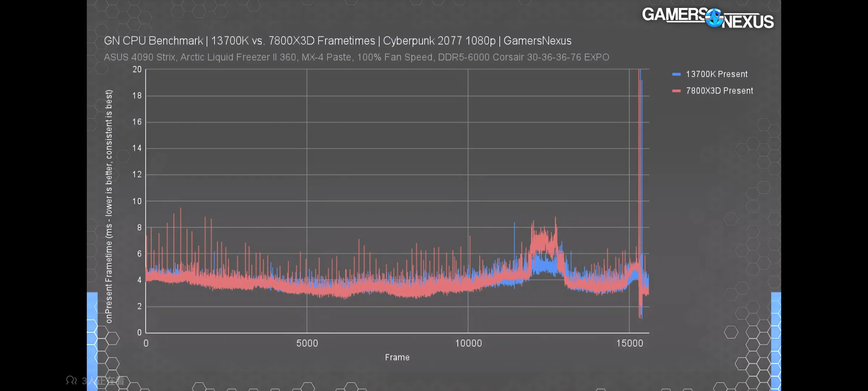Click the y-axis tick value 20

click(137, 69)
